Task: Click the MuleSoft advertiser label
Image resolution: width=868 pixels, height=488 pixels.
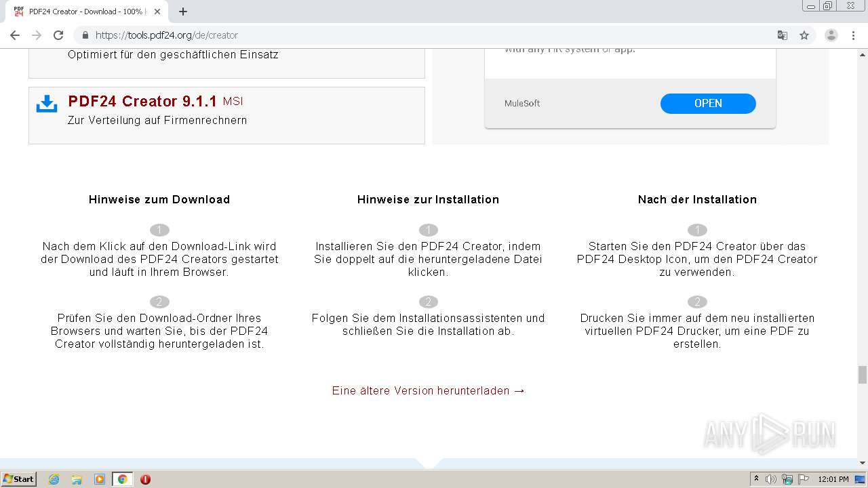Action: 522,104
